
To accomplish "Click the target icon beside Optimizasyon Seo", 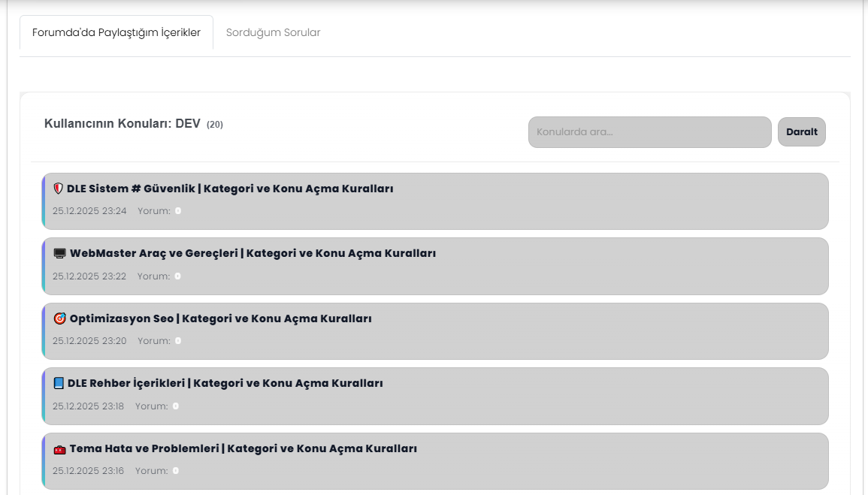I will (59, 318).
